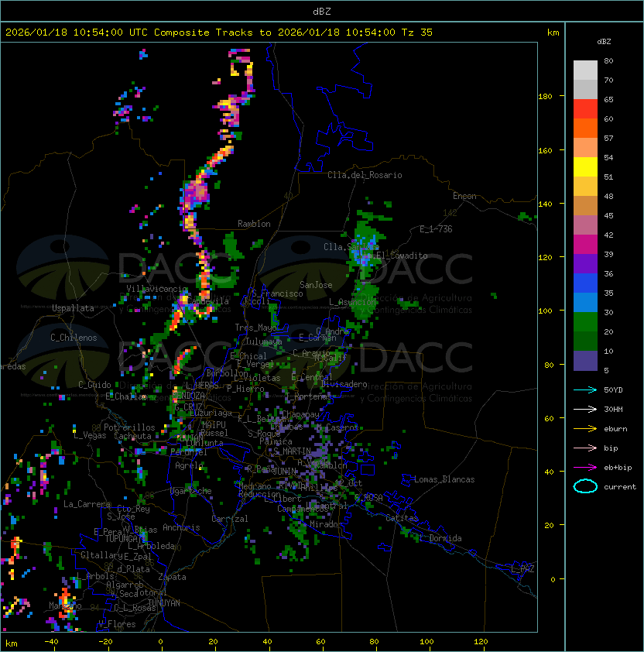Click the 'current' legend label
Viewport: 644px width, 652px height.
(620, 487)
